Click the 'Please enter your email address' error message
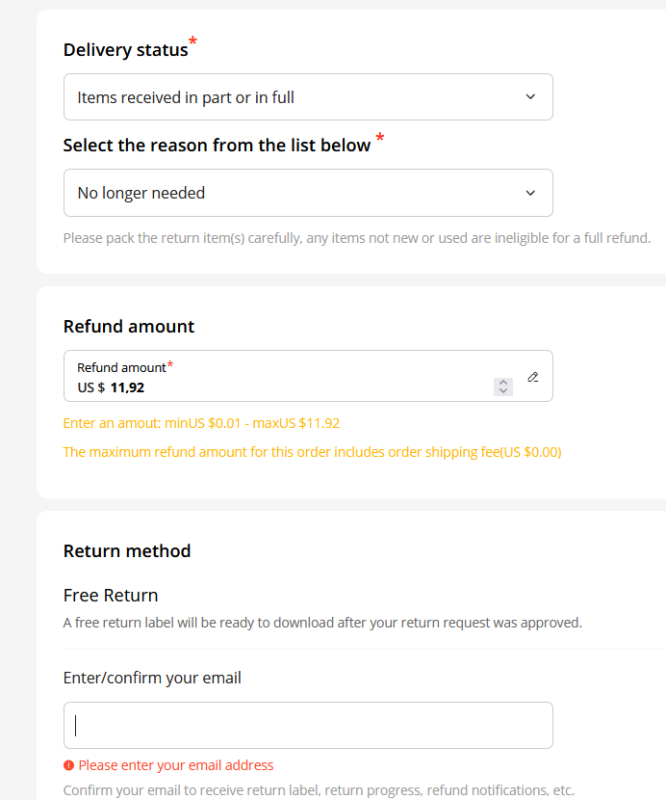The height and width of the screenshot is (800, 666). (176, 765)
